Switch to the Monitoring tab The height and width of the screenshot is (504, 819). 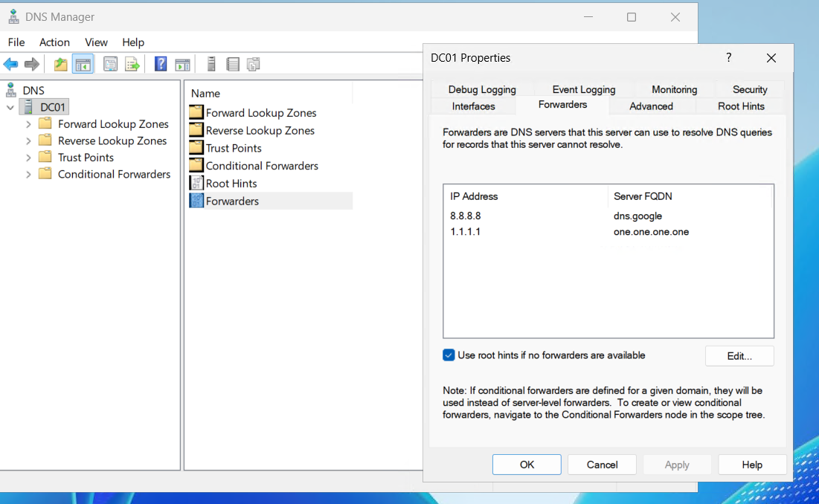click(674, 89)
